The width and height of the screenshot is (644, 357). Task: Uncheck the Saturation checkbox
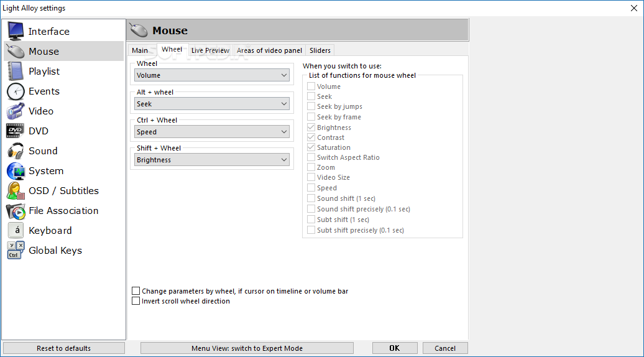click(311, 147)
